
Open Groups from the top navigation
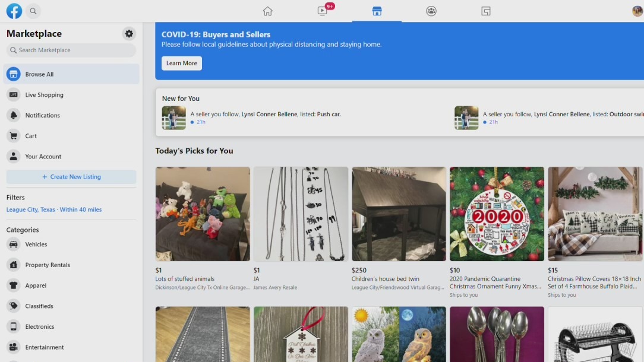click(431, 11)
